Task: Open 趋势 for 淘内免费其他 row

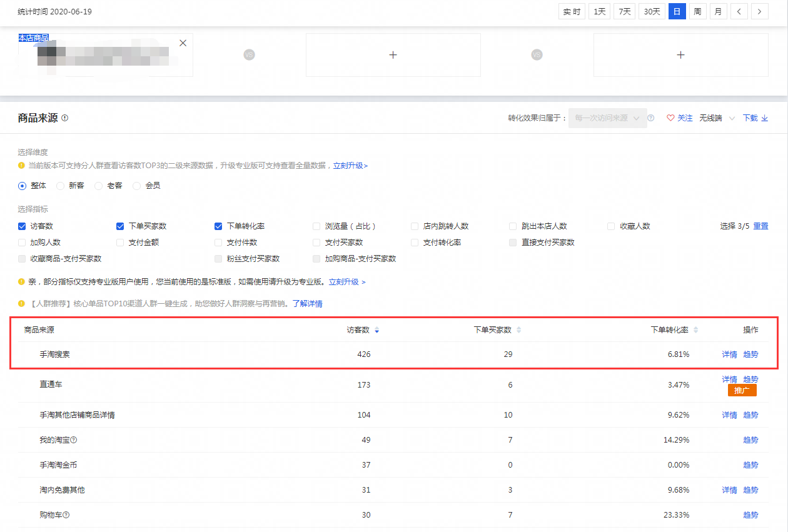Action: 750,490
